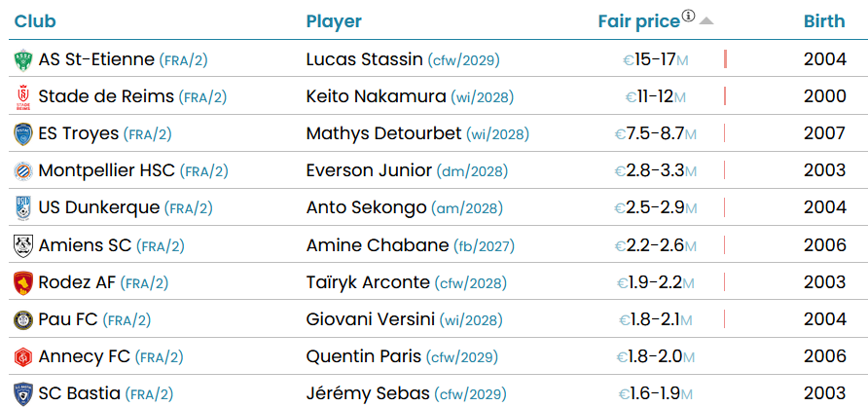
Task: Open Keito Nakamura player page
Action: (375, 96)
